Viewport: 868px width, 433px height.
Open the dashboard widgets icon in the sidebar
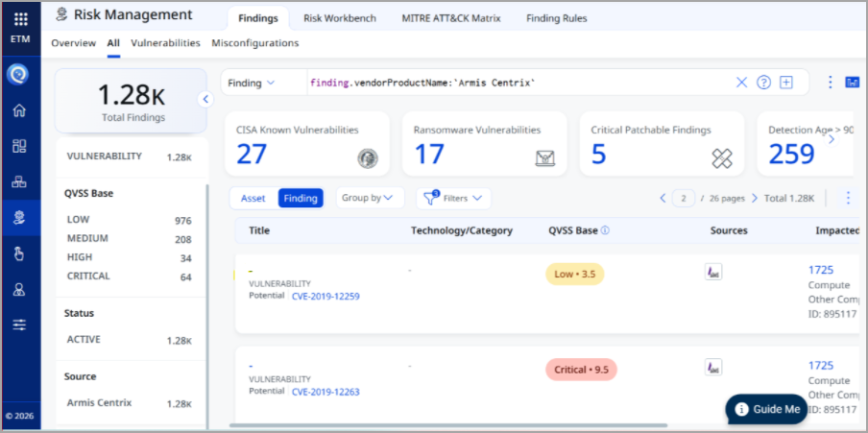click(x=19, y=146)
